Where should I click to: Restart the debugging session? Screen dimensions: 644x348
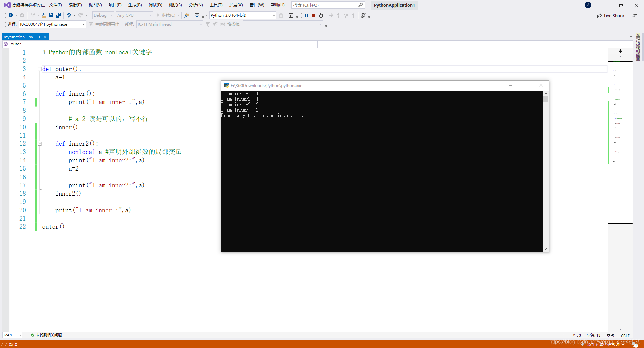click(321, 15)
